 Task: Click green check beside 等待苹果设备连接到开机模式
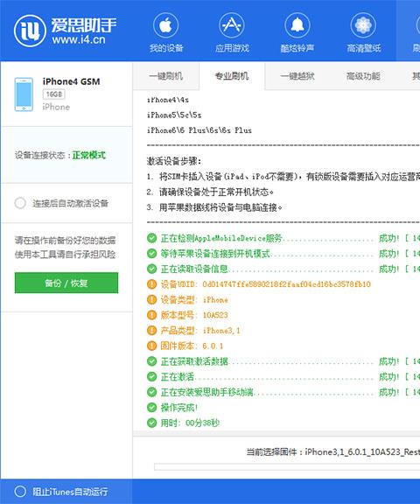(151, 254)
